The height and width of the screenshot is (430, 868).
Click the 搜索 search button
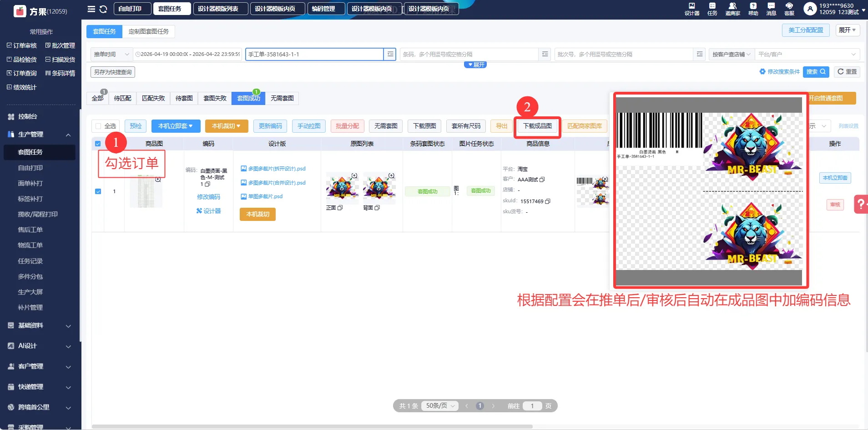[x=816, y=72]
